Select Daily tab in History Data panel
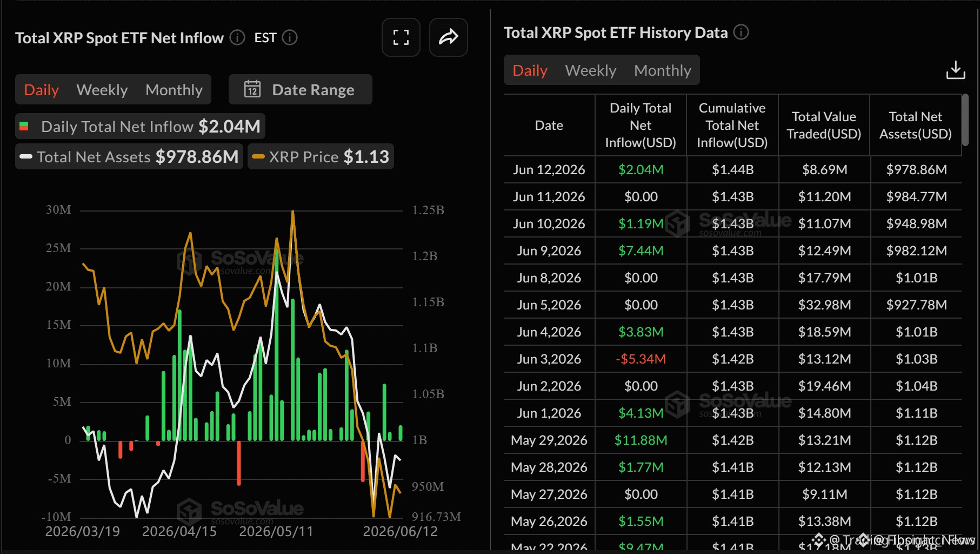Viewport: 980px width, 554px height. pyautogui.click(x=530, y=70)
